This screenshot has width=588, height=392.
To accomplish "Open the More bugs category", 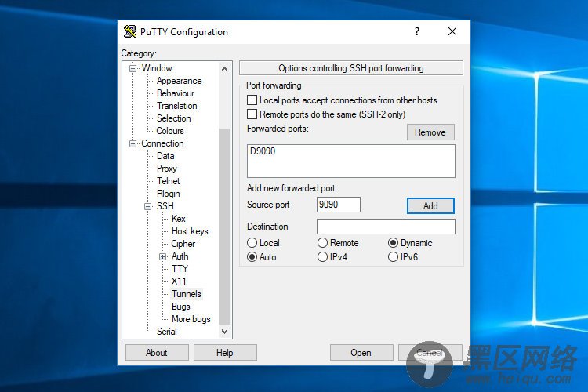I will (x=191, y=319).
